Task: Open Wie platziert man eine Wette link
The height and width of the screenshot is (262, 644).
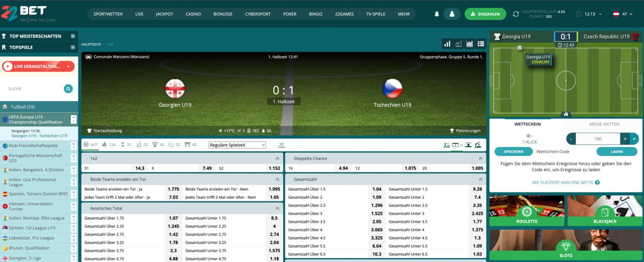Action: [x=563, y=182]
